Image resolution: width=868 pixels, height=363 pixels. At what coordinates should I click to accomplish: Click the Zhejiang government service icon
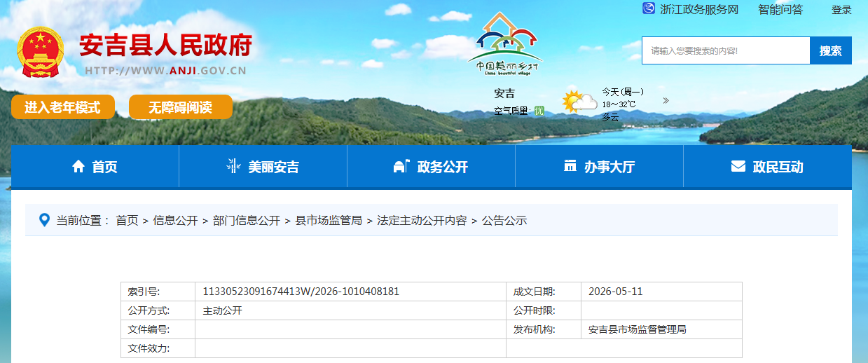point(649,9)
